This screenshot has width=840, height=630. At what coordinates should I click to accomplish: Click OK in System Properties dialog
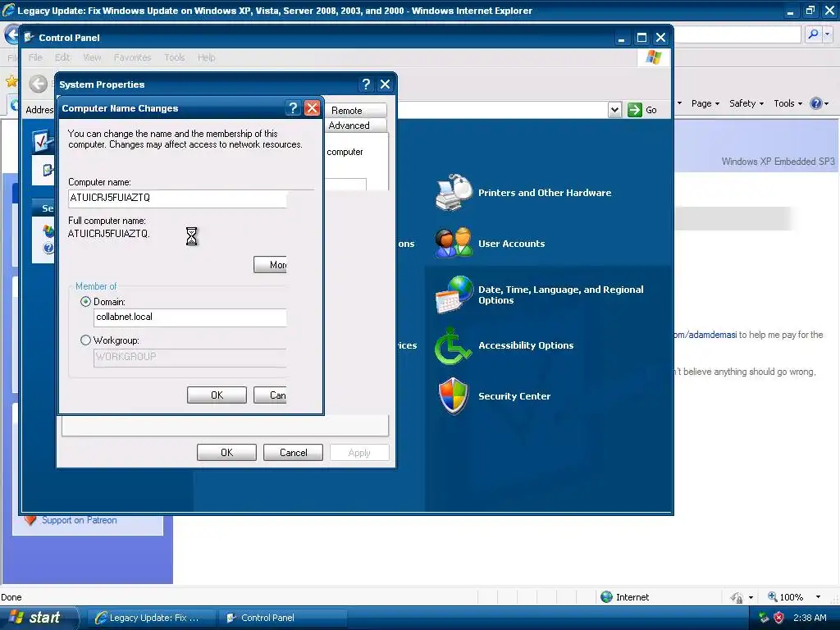click(226, 452)
